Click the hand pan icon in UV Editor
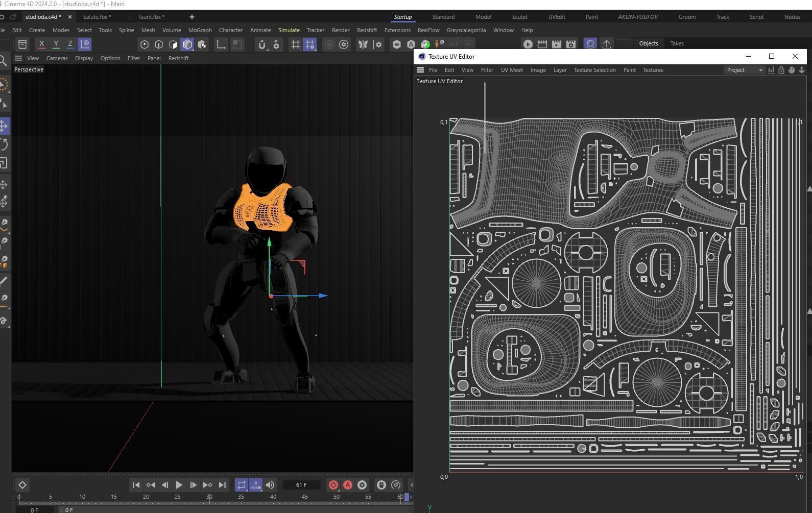The height and width of the screenshot is (513, 812). 792,70
